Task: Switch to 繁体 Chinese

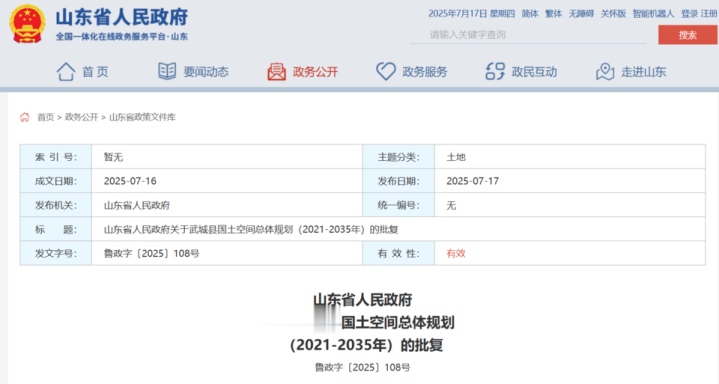Action: [x=553, y=14]
